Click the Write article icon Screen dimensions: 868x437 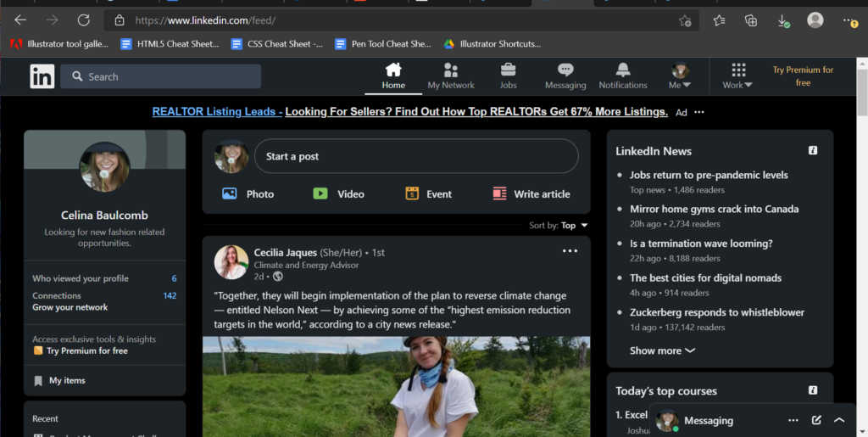pyautogui.click(x=499, y=193)
